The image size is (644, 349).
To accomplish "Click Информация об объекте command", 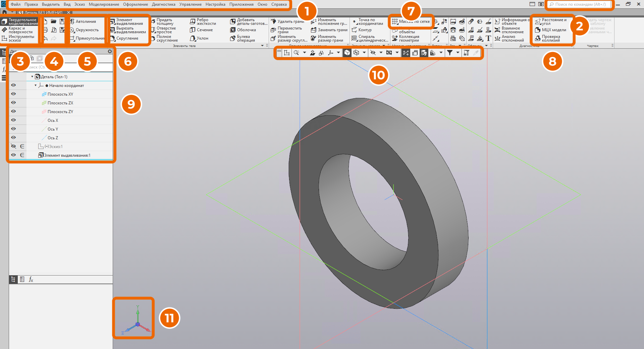I will [x=513, y=22].
